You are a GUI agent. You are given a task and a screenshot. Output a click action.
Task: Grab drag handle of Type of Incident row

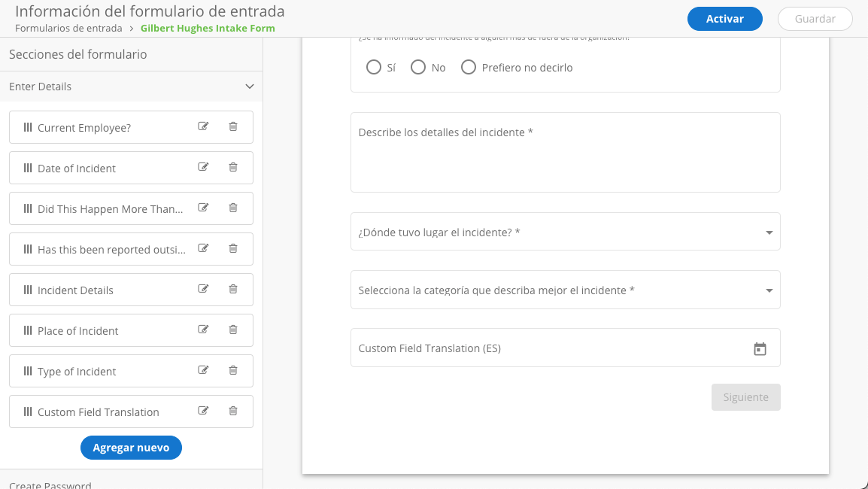click(x=28, y=371)
